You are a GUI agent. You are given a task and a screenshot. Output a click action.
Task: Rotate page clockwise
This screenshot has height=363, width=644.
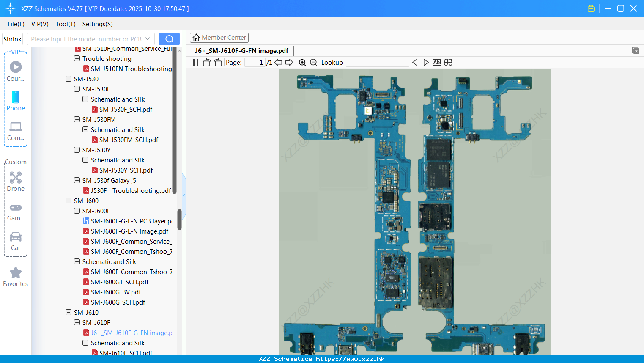tap(218, 62)
